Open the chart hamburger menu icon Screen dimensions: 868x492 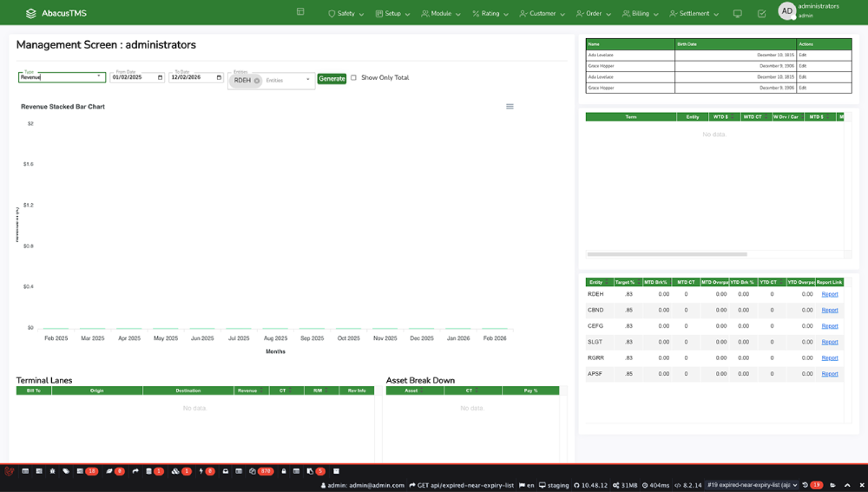[510, 107]
